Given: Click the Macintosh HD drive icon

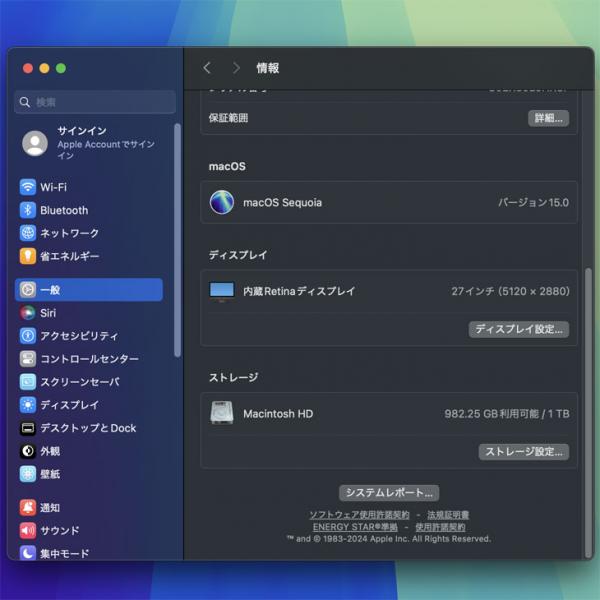Looking at the screenshot, I should [221, 413].
